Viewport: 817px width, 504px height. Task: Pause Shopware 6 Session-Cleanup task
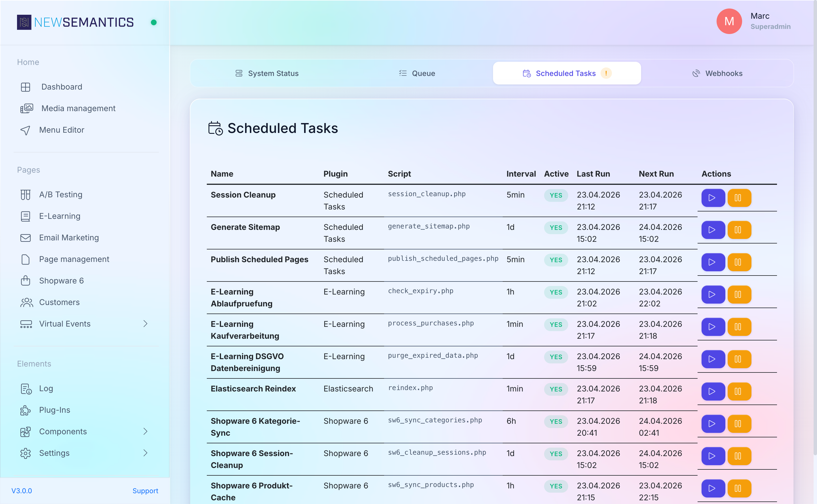pos(739,456)
